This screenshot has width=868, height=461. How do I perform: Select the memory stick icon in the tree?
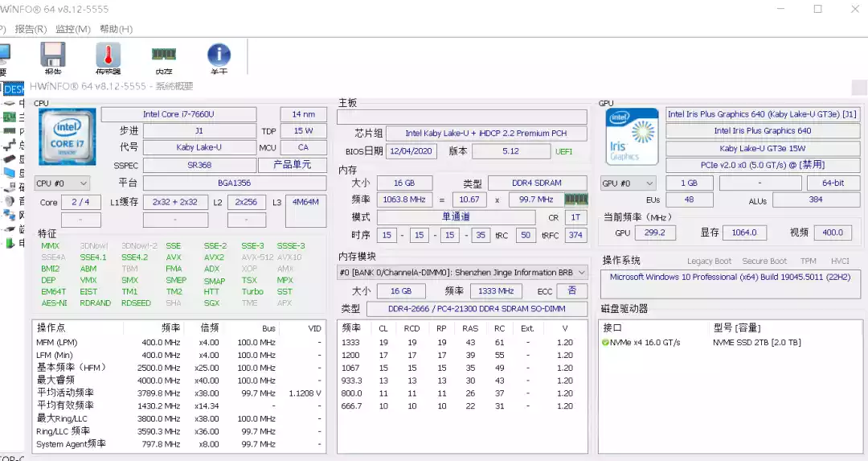(x=10, y=131)
